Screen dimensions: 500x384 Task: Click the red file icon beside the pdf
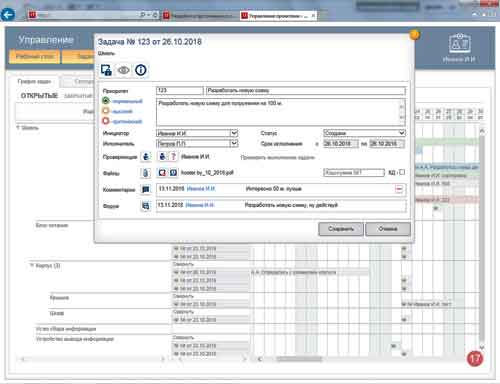[162, 173]
